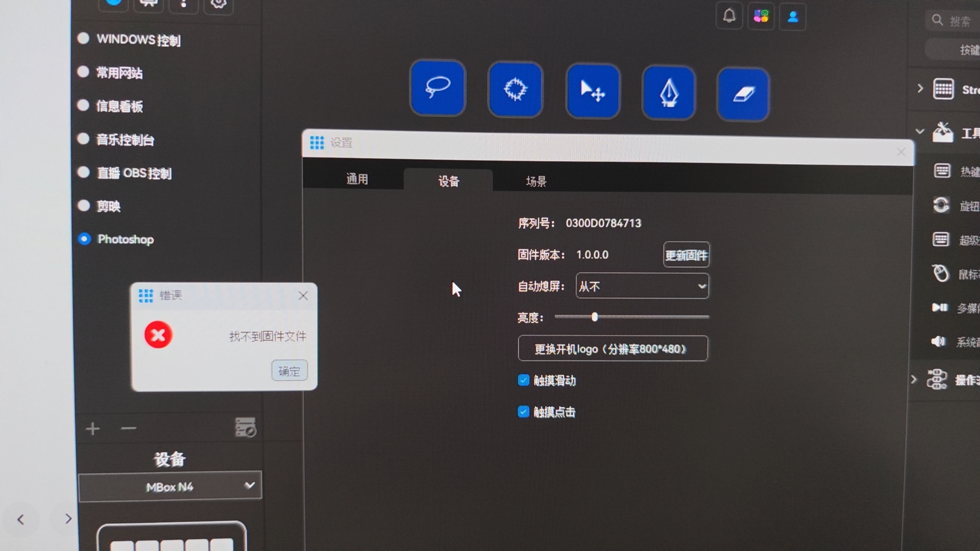Toggle the 触摸滑动 checkbox
Image resolution: width=980 pixels, height=551 pixels.
click(x=523, y=380)
